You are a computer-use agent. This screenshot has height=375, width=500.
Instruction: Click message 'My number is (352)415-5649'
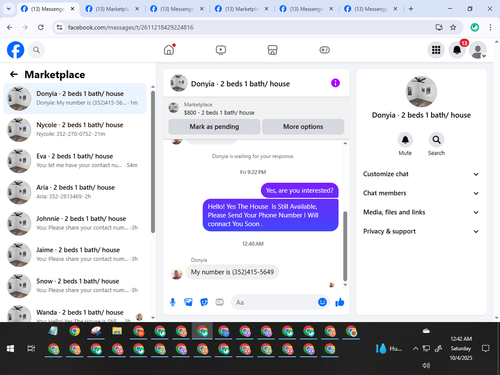pyautogui.click(x=232, y=272)
